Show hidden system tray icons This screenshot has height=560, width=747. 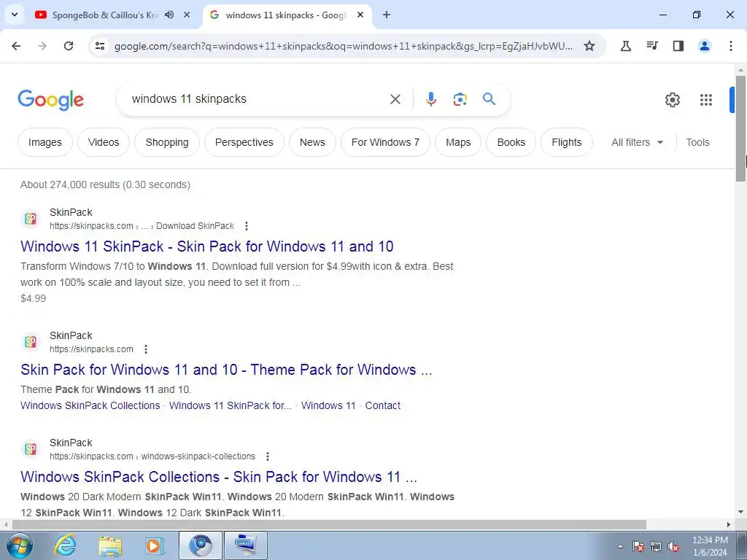pyautogui.click(x=620, y=546)
